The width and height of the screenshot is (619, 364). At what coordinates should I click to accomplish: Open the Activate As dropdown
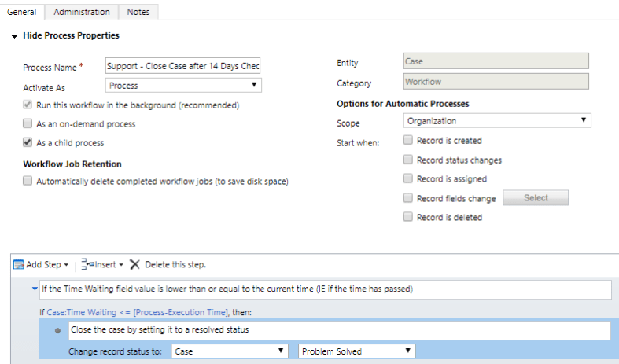pos(183,85)
